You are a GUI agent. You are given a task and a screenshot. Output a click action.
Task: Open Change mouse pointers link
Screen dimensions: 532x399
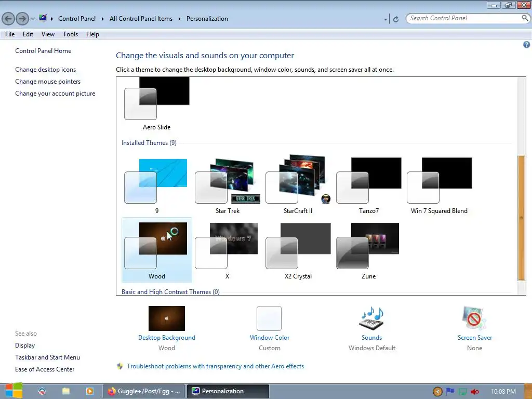click(x=48, y=82)
